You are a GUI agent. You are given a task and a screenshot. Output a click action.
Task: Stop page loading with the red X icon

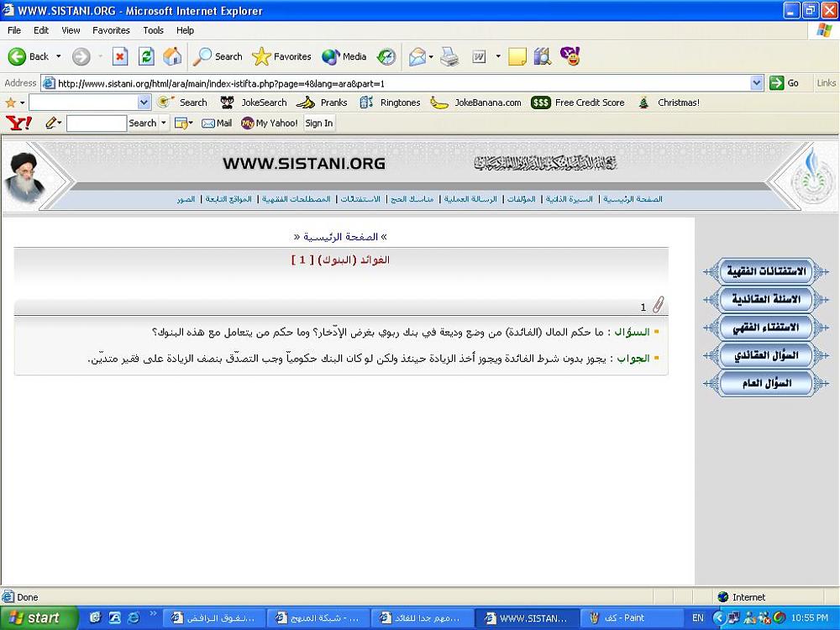point(120,56)
